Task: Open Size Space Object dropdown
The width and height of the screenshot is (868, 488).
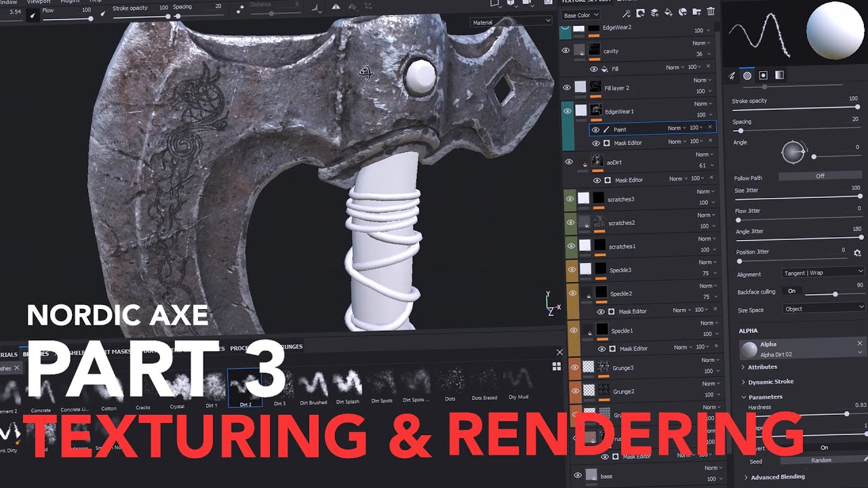Action: (x=823, y=308)
